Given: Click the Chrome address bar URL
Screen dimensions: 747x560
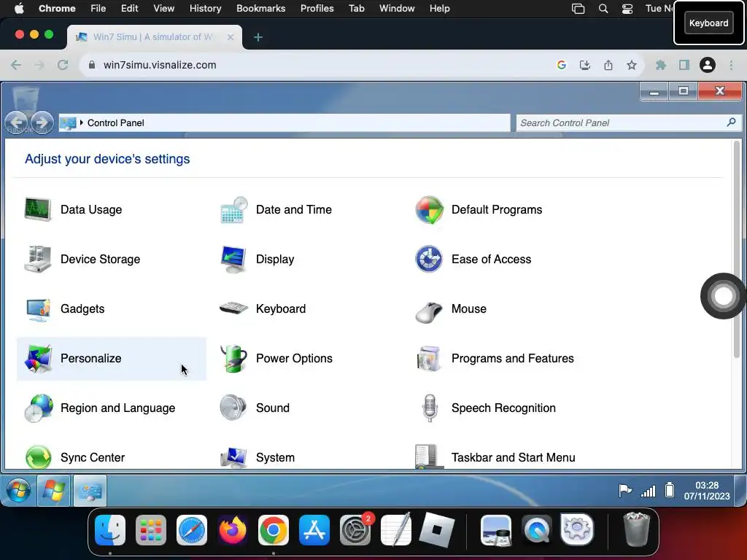Looking at the screenshot, I should [x=160, y=65].
